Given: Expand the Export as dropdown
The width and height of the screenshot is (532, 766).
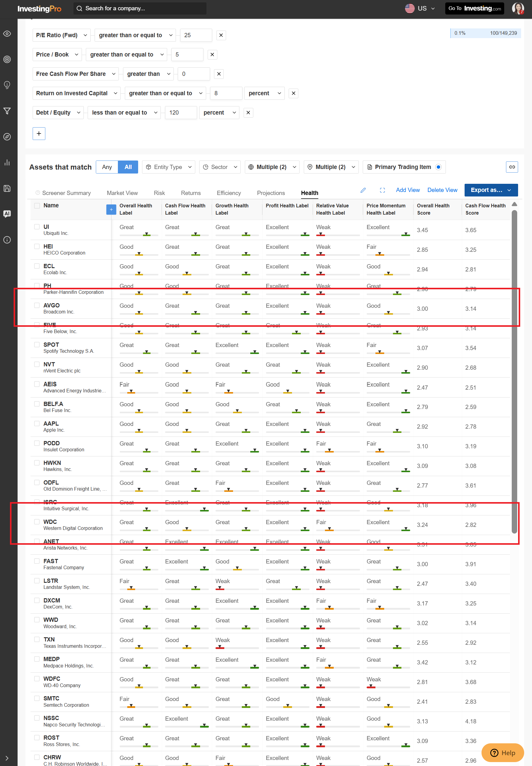Looking at the screenshot, I should click(x=491, y=190).
